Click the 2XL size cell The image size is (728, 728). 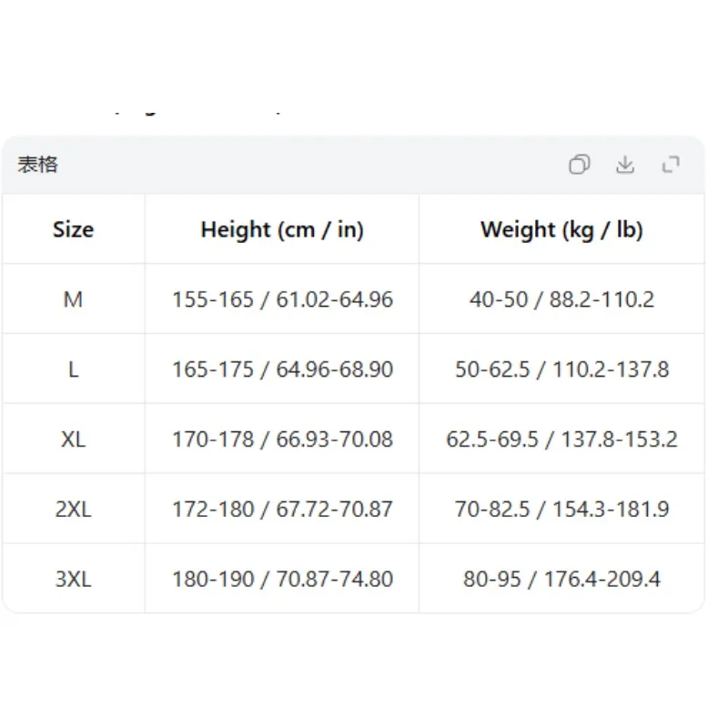pyautogui.click(x=74, y=510)
